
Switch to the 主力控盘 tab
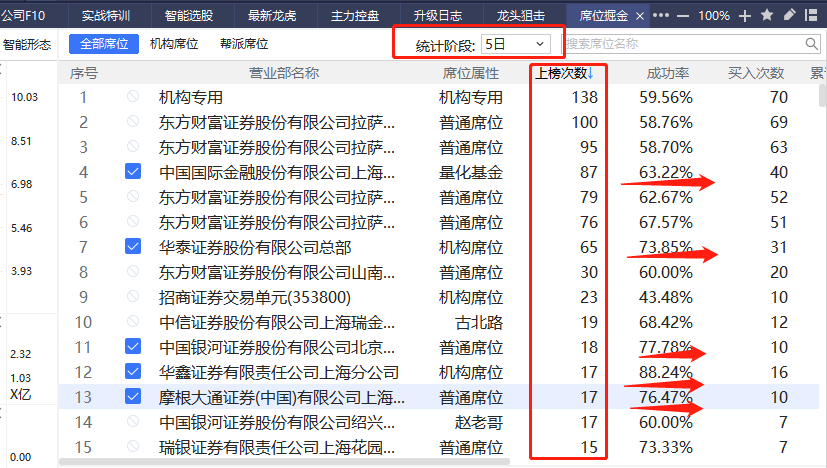tap(355, 16)
